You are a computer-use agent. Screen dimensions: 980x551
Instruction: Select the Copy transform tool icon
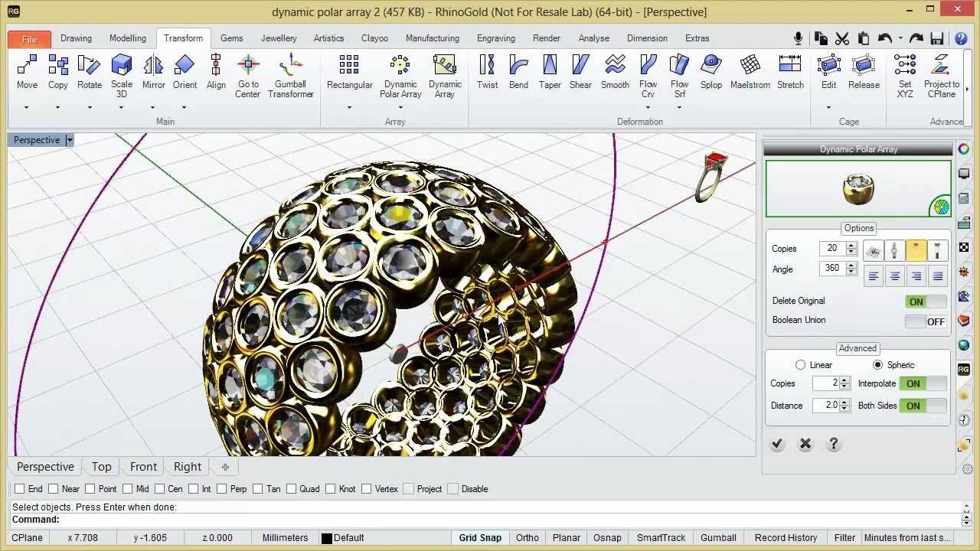click(x=58, y=66)
